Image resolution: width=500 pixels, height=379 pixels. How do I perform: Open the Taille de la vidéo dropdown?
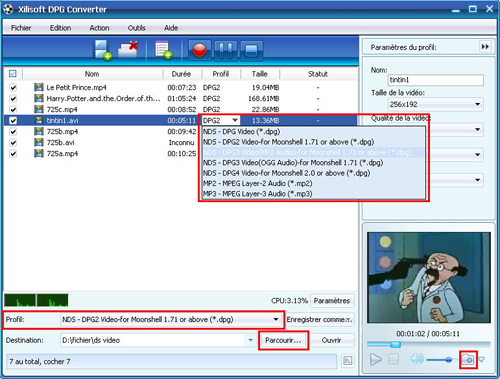[477, 104]
